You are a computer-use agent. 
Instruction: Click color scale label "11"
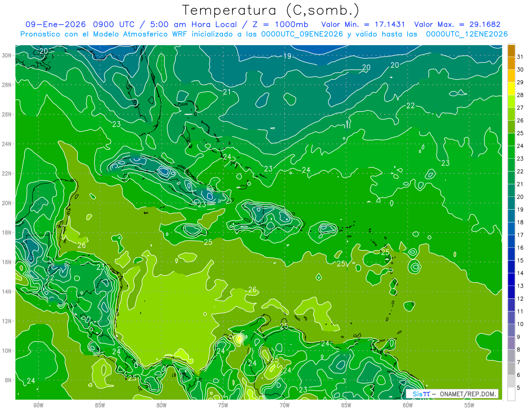pos(520,311)
